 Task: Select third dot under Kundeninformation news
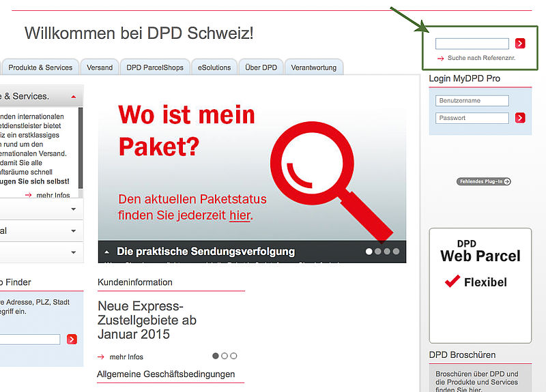(233, 356)
